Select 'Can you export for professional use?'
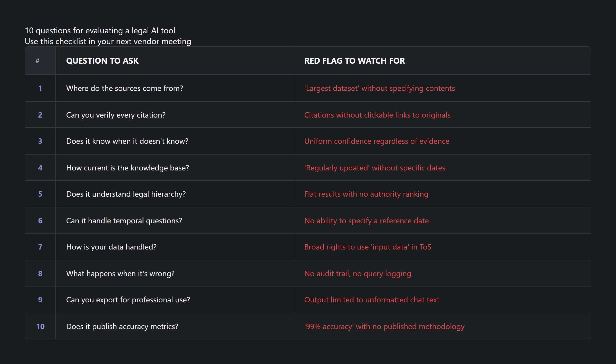 [128, 300]
